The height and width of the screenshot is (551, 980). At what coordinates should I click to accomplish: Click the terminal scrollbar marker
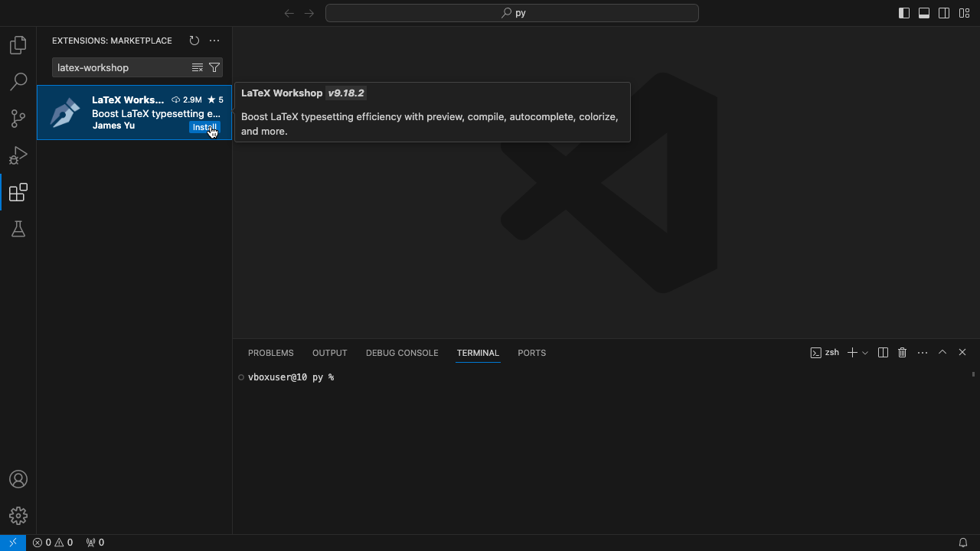coord(974,374)
